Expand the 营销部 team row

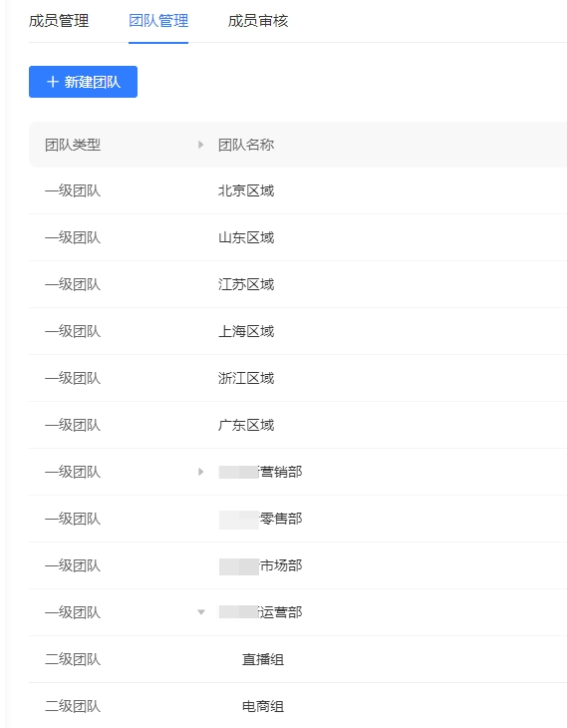point(201,472)
